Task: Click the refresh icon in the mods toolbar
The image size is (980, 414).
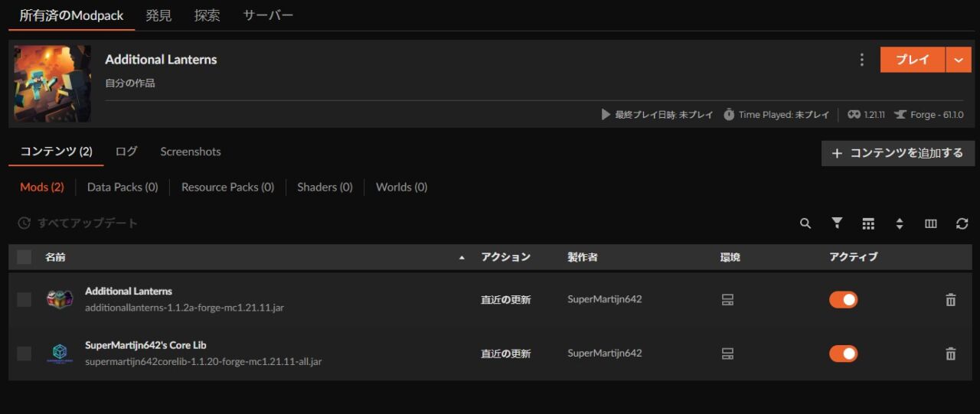Action: 962,223
